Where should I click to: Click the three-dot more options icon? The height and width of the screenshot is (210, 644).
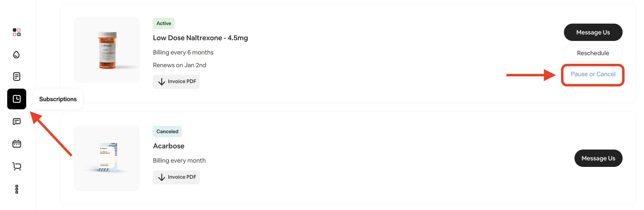[17, 189]
